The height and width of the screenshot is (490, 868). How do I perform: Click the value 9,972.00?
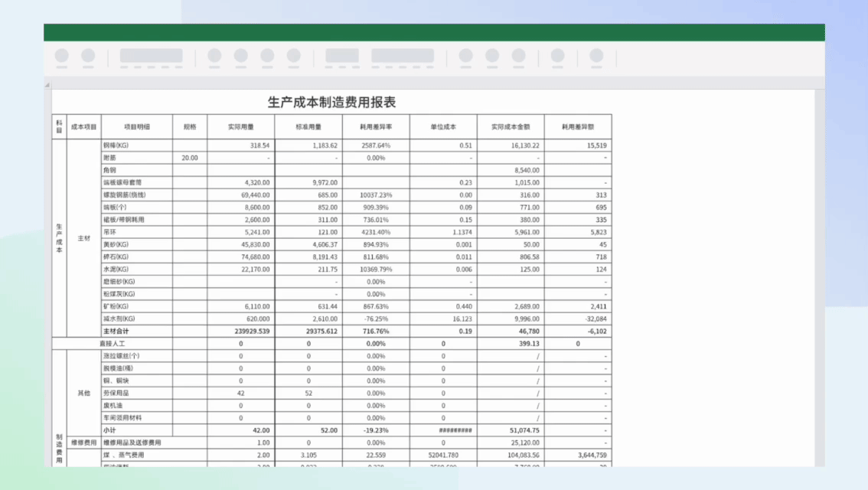click(x=325, y=183)
